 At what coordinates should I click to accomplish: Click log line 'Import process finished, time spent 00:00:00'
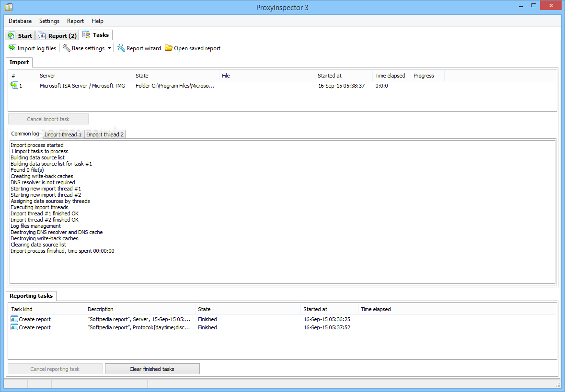click(62, 251)
